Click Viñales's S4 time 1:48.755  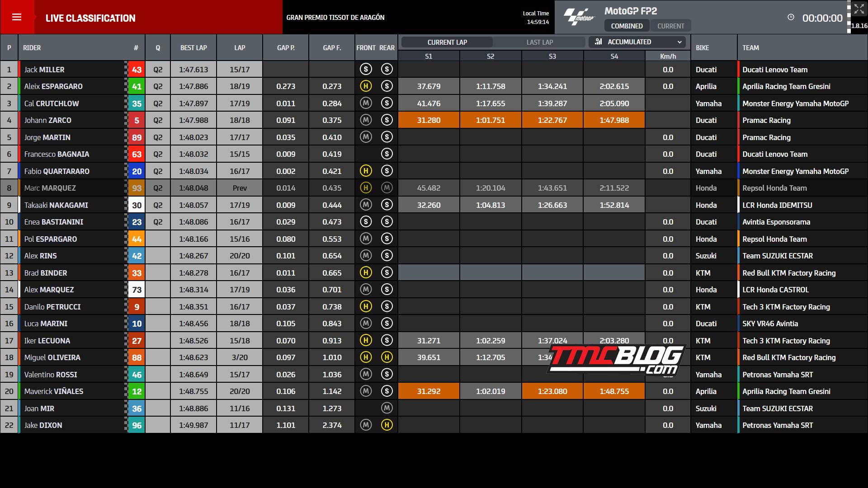point(614,391)
